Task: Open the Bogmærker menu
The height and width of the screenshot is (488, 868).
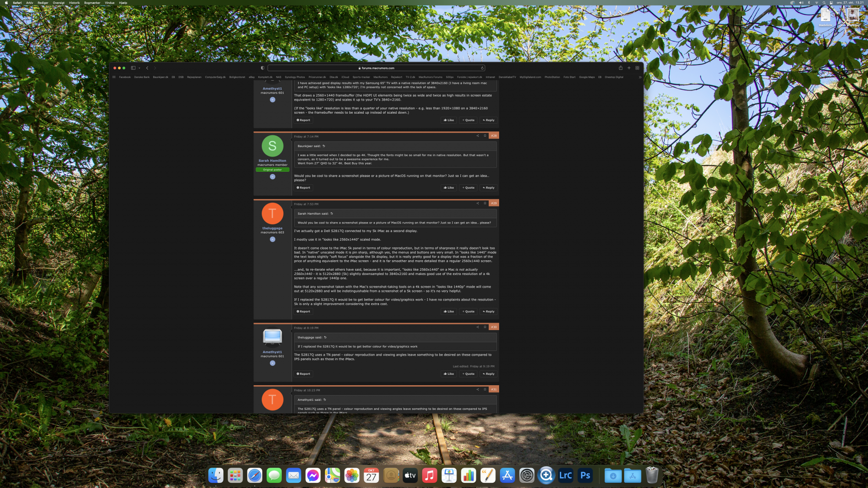Action: pyautogui.click(x=92, y=3)
